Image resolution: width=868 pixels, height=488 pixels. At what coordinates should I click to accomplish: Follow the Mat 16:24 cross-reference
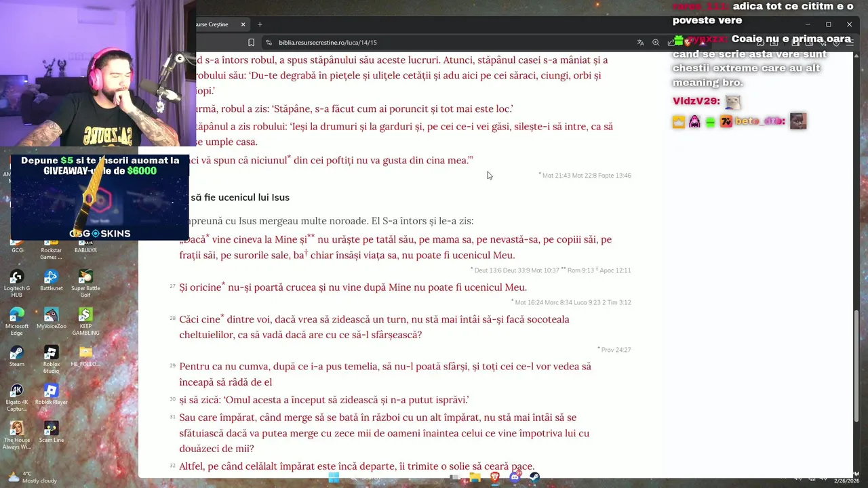click(530, 302)
